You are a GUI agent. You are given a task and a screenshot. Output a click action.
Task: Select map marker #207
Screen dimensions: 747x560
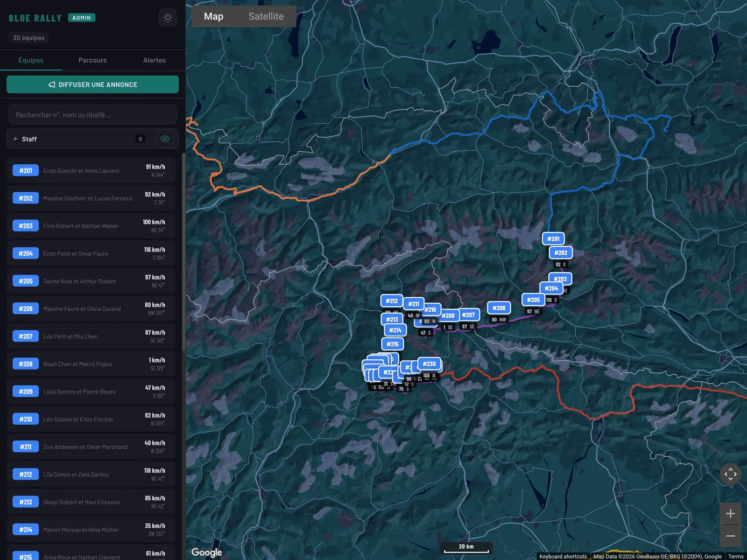468,315
